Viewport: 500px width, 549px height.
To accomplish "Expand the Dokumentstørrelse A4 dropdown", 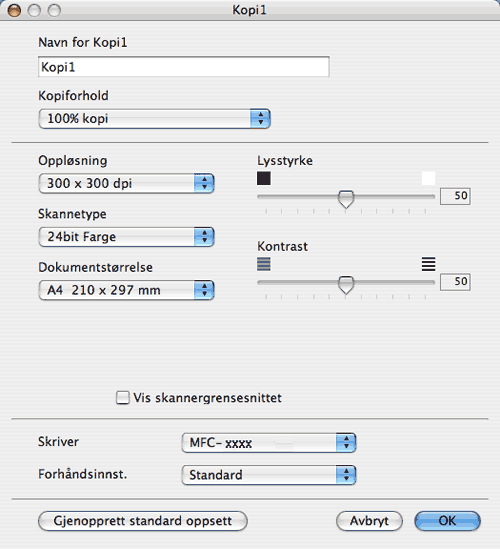I will click(126, 290).
